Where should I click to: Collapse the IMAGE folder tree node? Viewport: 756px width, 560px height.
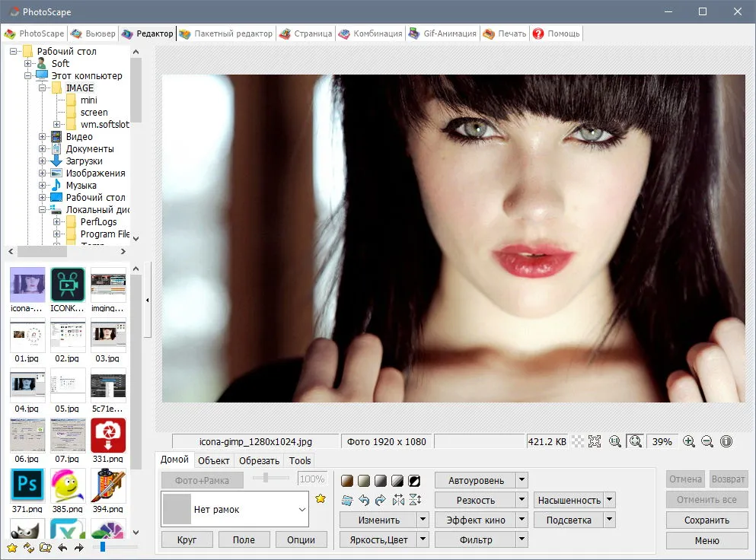[43, 88]
